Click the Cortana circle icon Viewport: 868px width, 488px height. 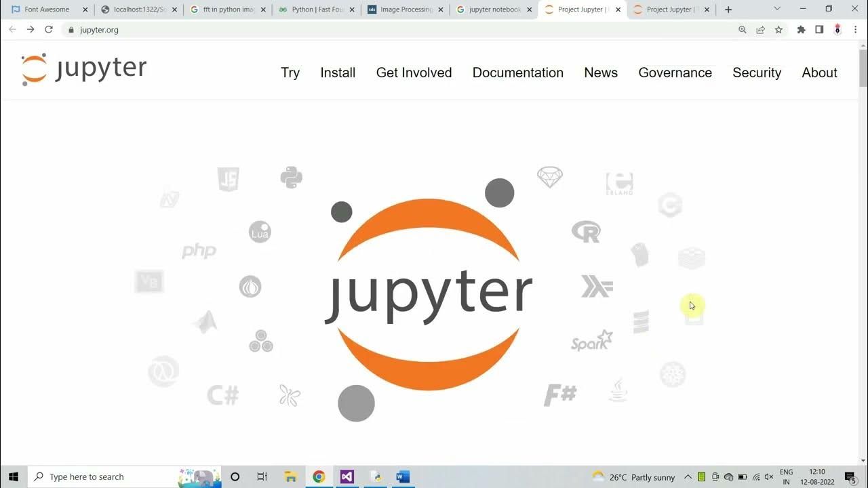click(235, 476)
